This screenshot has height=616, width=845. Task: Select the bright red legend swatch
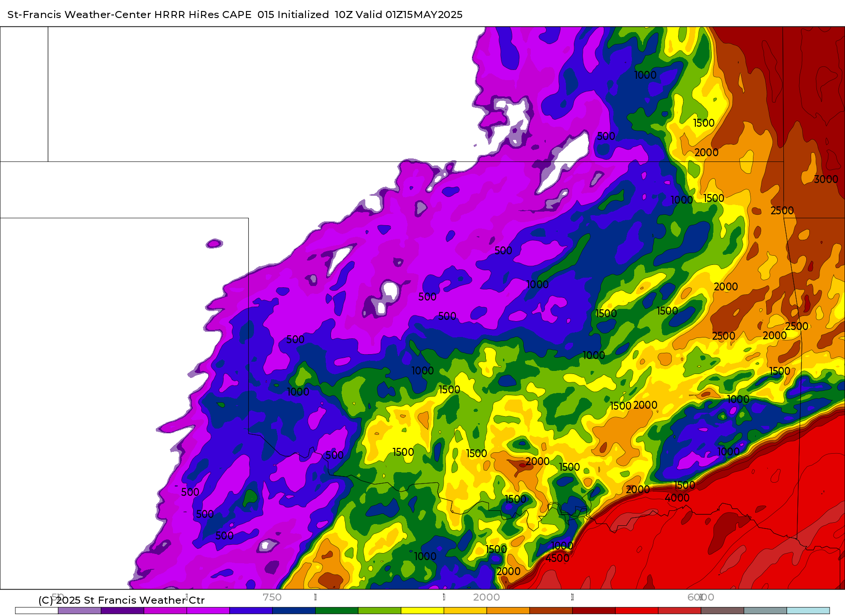pos(637,610)
